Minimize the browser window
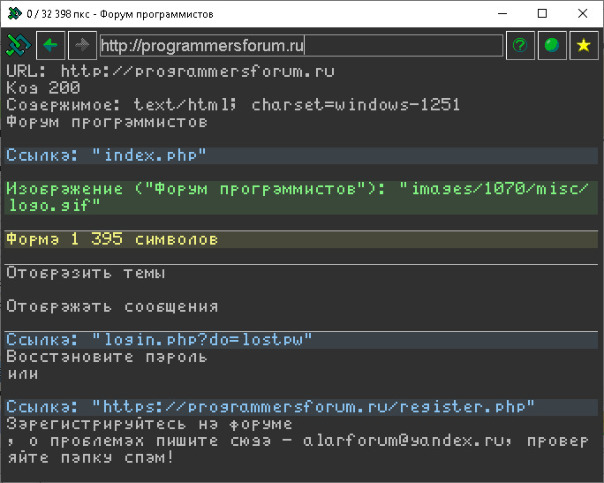The image size is (604, 483). pos(496,13)
